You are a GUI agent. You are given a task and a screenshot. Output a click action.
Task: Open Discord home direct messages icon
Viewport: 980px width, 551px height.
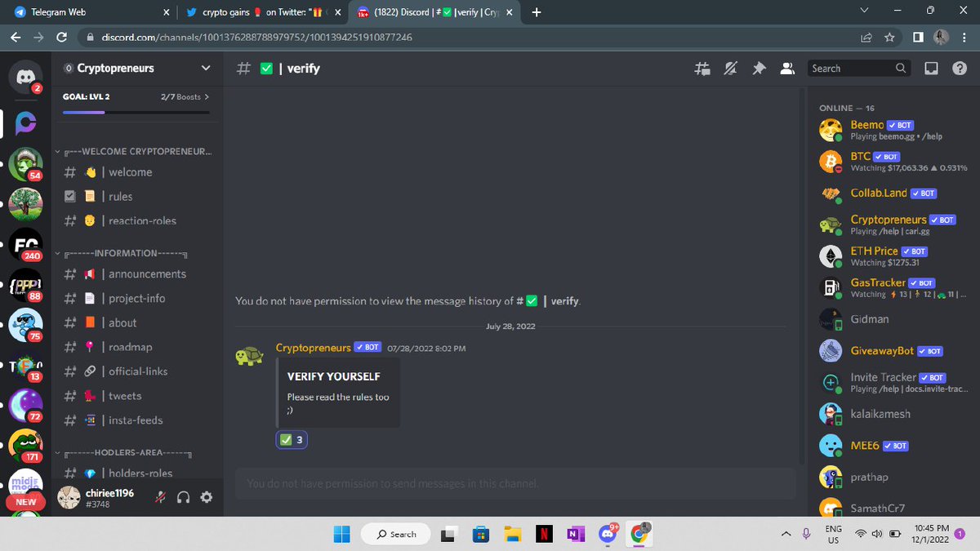pos(26,77)
